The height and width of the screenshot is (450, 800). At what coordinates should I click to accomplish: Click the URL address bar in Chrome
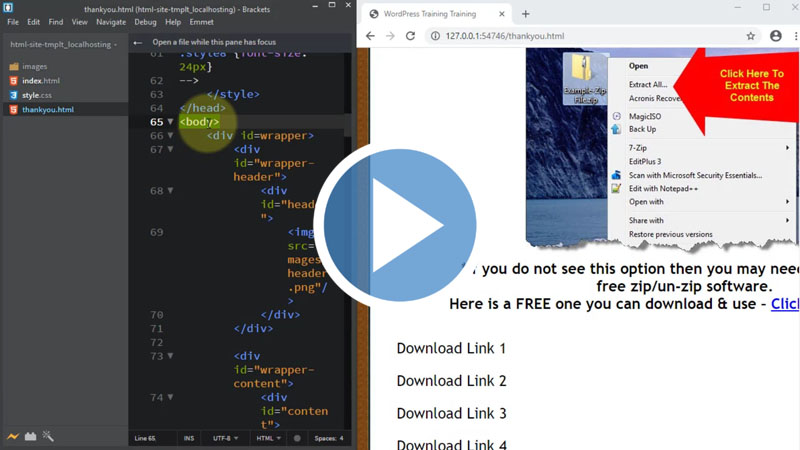click(580, 36)
